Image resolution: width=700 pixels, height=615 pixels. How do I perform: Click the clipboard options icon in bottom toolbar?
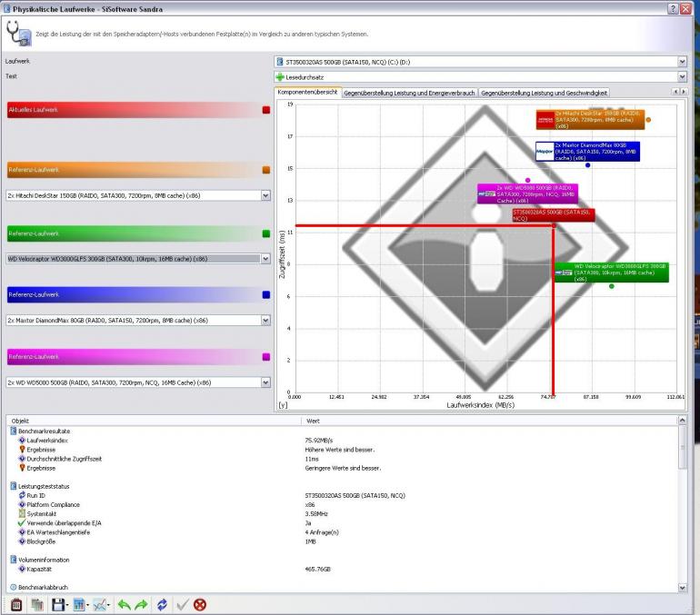pyautogui.click(x=16, y=605)
